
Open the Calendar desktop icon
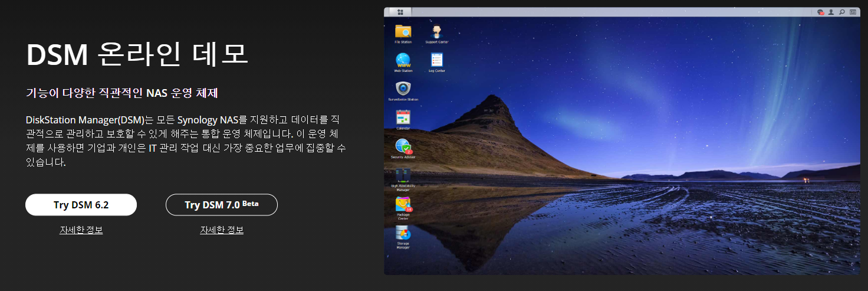pos(403,119)
